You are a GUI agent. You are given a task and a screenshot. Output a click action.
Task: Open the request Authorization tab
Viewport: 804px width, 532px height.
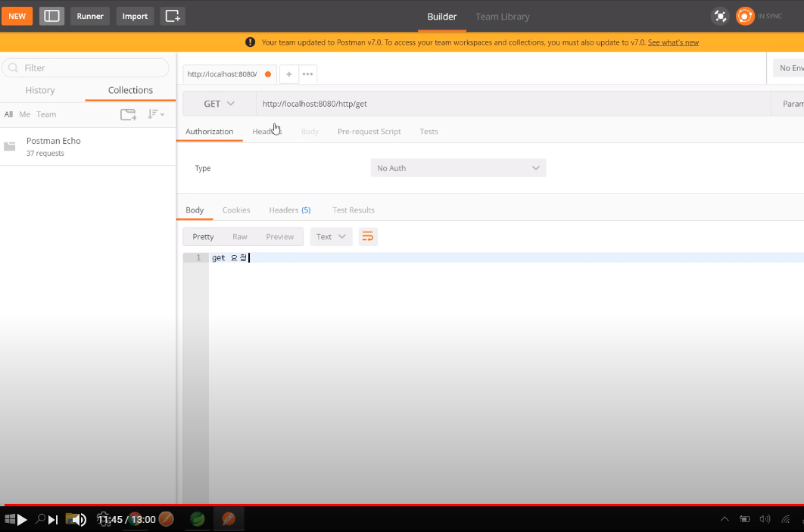(x=209, y=132)
